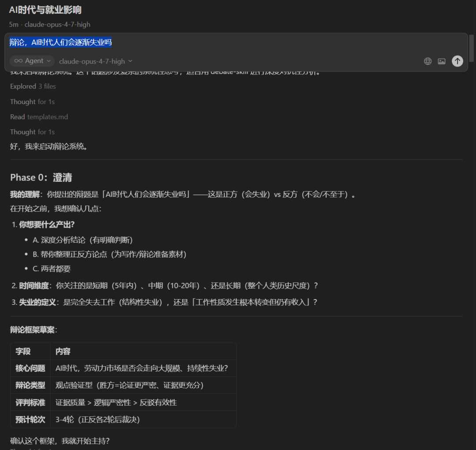The width and height of the screenshot is (476, 450).
Task: Click the "Phase 0: 澄清" heading
Action: tap(41, 177)
